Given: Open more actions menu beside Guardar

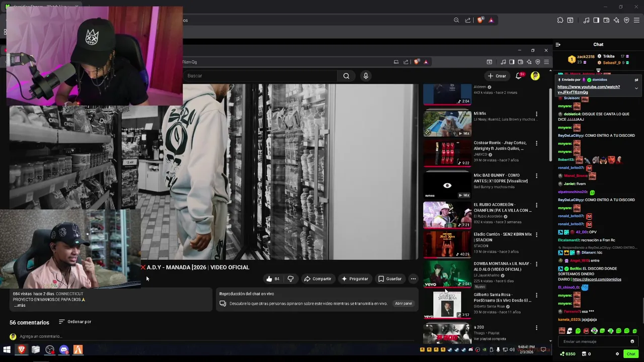Looking at the screenshot, I should [x=413, y=279].
